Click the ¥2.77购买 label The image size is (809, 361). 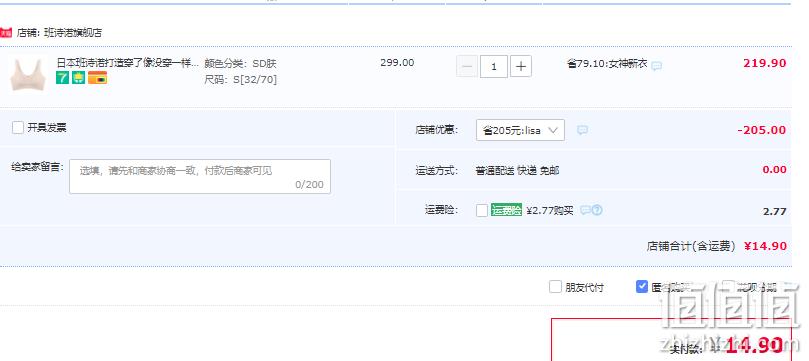[549, 210]
